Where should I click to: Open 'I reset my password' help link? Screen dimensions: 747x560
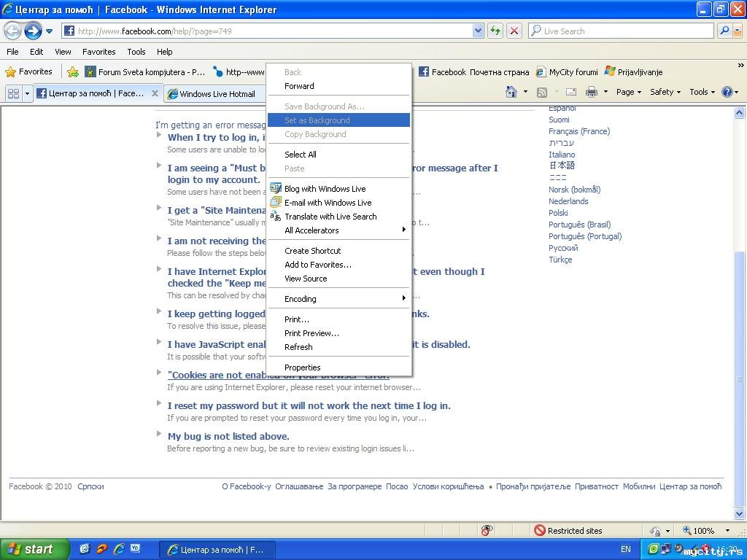pos(309,405)
